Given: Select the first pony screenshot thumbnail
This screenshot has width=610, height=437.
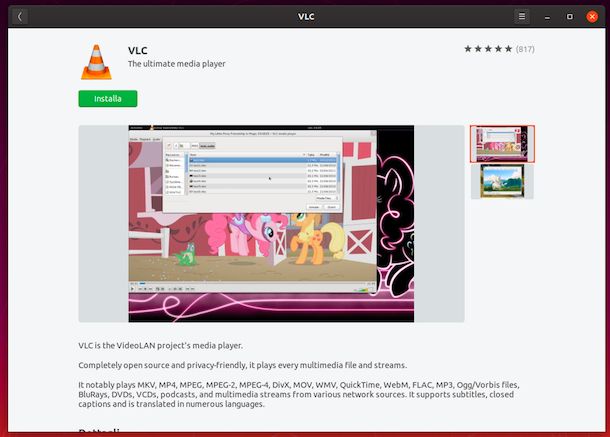Looking at the screenshot, I should pos(502,144).
